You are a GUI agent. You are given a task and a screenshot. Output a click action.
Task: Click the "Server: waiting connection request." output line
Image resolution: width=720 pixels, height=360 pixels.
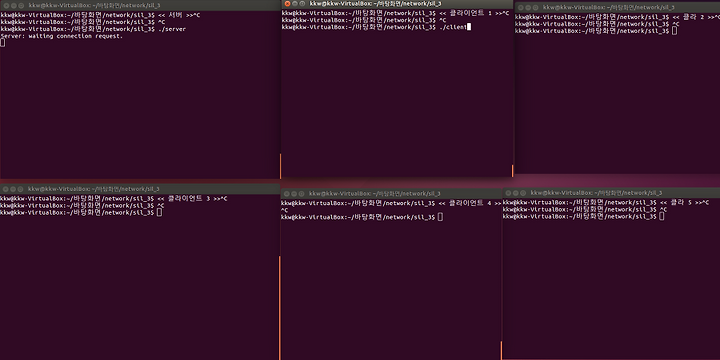62,36
